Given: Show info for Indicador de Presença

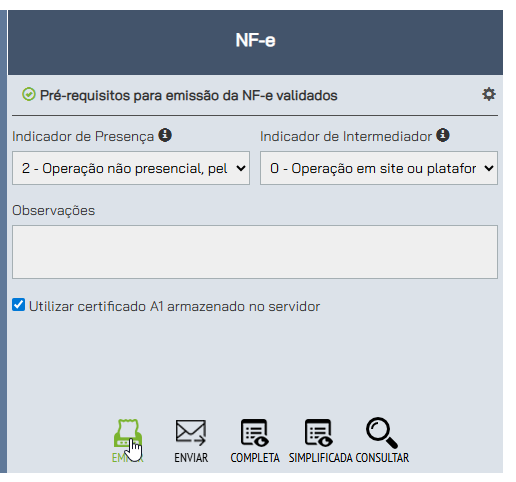Looking at the screenshot, I should click(165, 135).
